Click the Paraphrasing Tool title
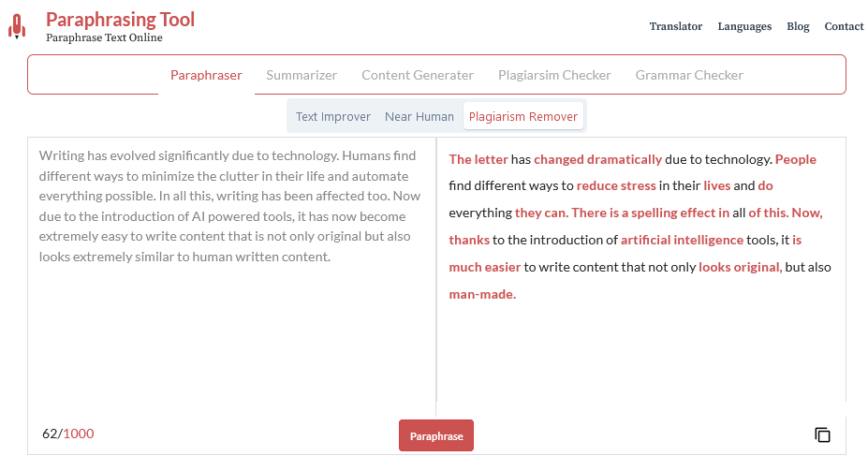The image size is (868, 456). pos(120,20)
